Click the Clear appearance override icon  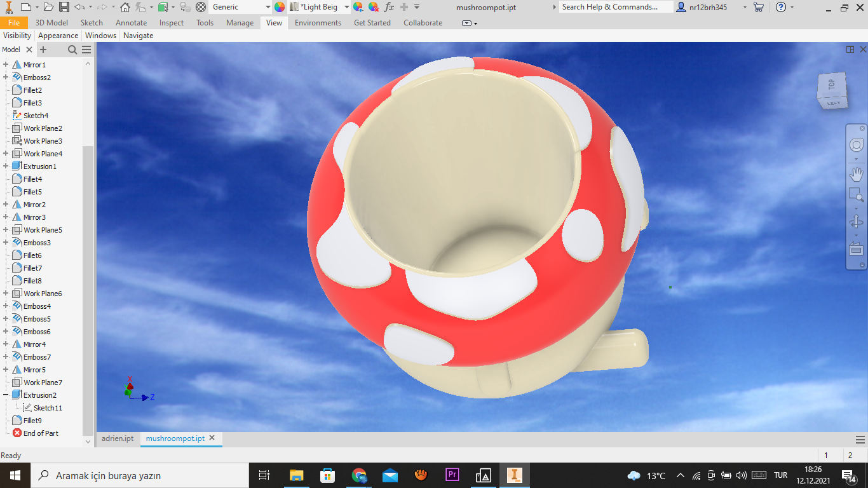[374, 7]
